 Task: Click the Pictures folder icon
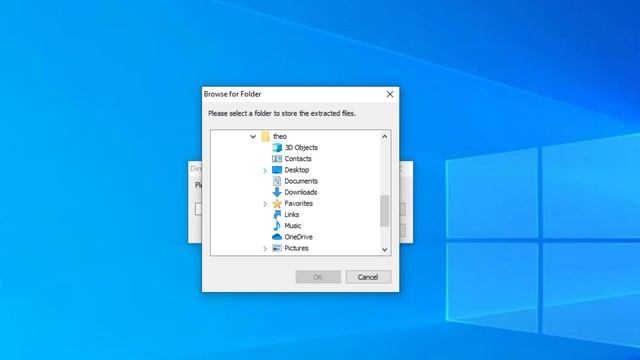(x=277, y=248)
